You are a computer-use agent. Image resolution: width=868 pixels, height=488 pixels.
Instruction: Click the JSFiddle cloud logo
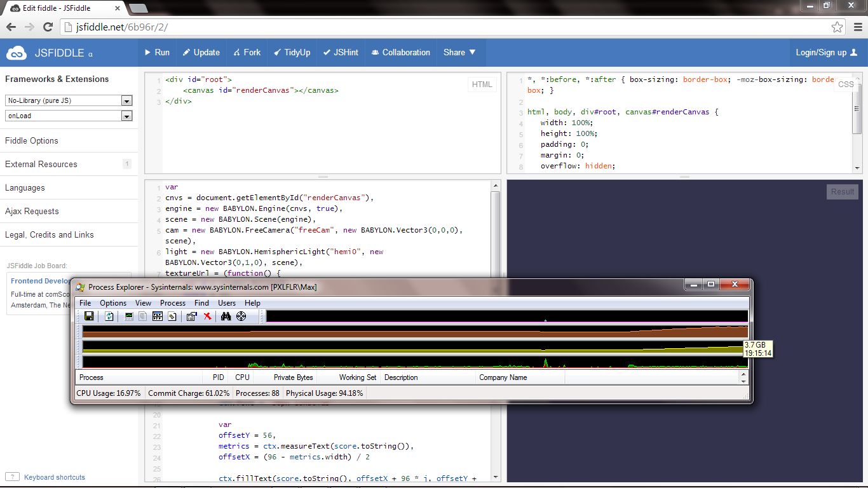tap(16, 53)
